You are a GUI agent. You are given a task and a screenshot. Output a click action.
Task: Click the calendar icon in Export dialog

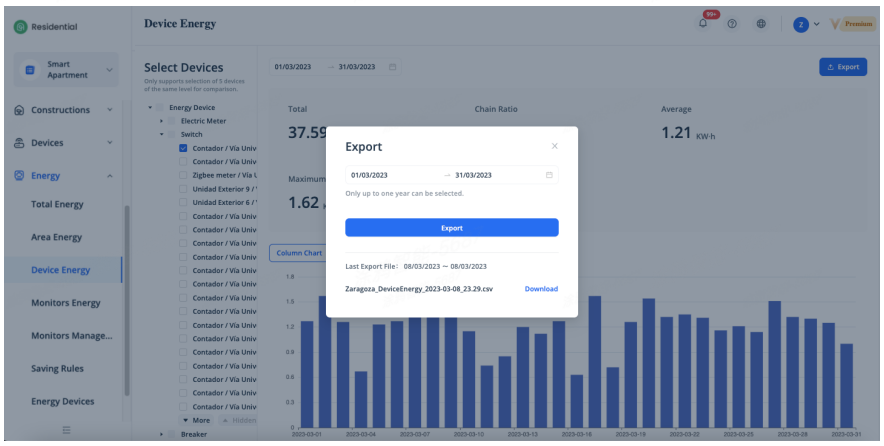coord(549,175)
